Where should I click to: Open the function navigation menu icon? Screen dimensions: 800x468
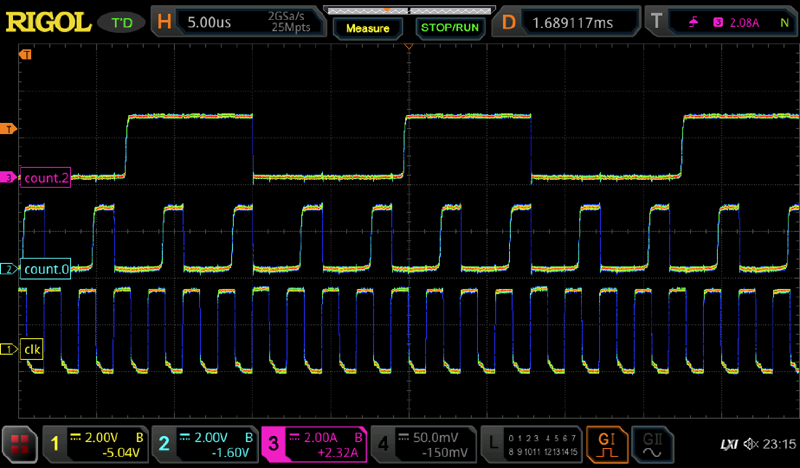[18, 443]
